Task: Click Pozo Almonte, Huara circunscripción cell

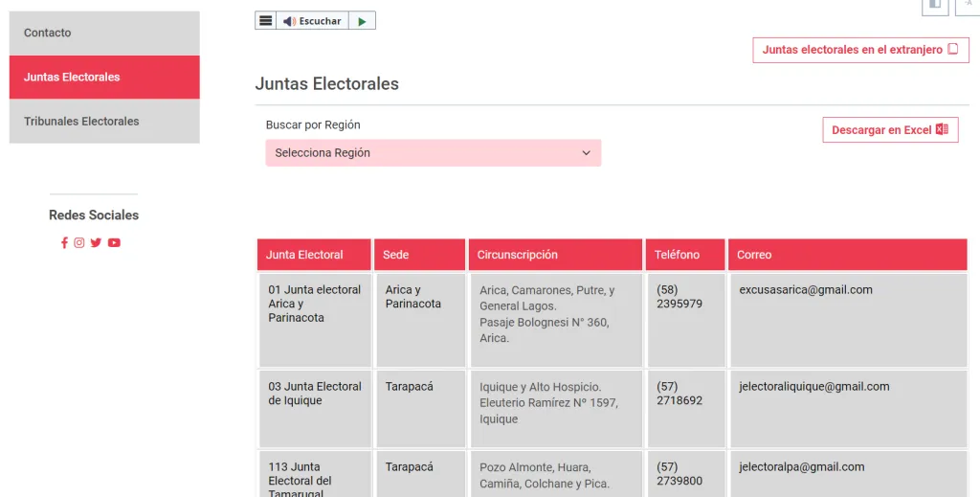Action: pyautogui.click(x=556, y=474)
